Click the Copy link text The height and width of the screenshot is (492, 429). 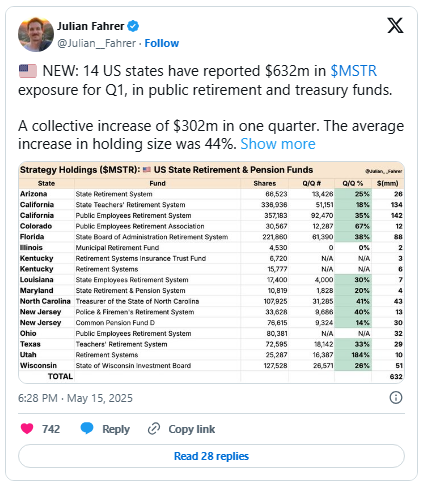[x=192, y=429]
